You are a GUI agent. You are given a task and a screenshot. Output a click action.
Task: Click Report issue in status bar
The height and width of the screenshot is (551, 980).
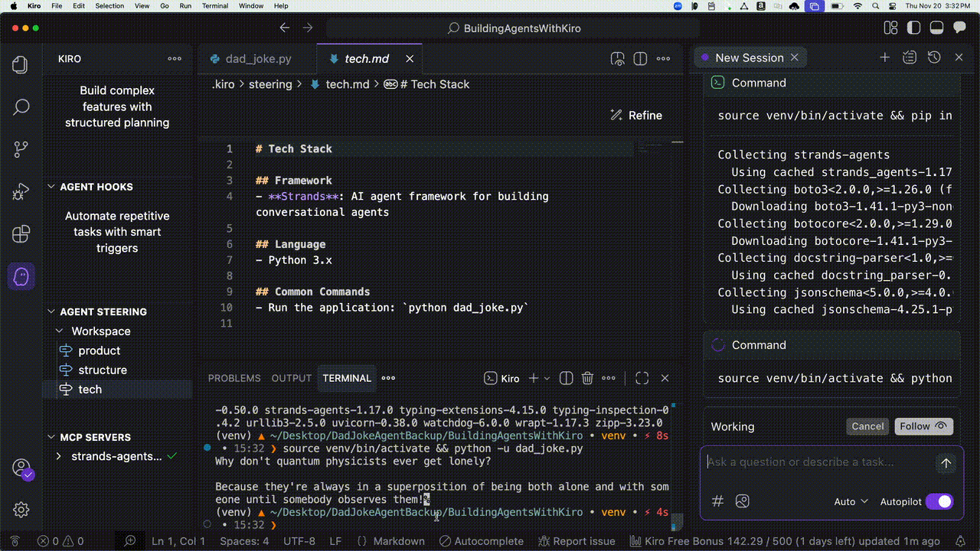coord(577,541)
